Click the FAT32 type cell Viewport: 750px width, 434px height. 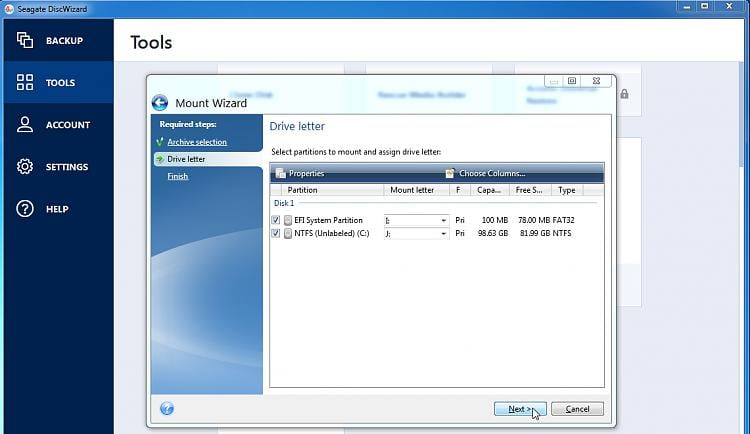tap(563, 220)
